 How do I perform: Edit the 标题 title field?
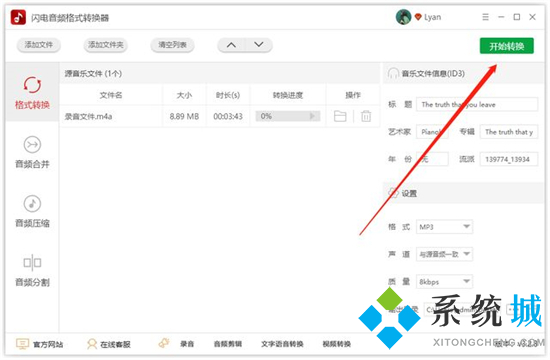[x=477, y=105]
